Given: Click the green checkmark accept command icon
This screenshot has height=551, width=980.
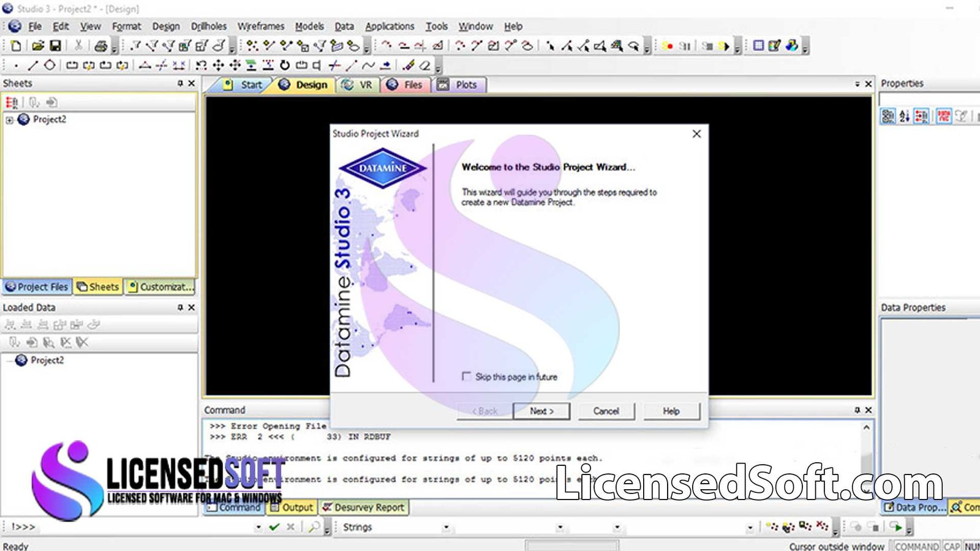Looking at the screenshot, I should [x=274, y=527].
